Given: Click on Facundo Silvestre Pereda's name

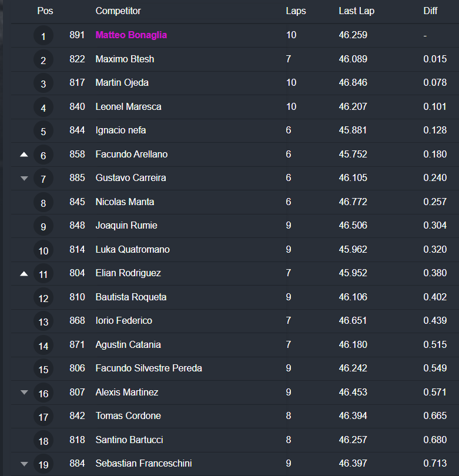Looking at the screenshot, I should click(x=149, y=368).
